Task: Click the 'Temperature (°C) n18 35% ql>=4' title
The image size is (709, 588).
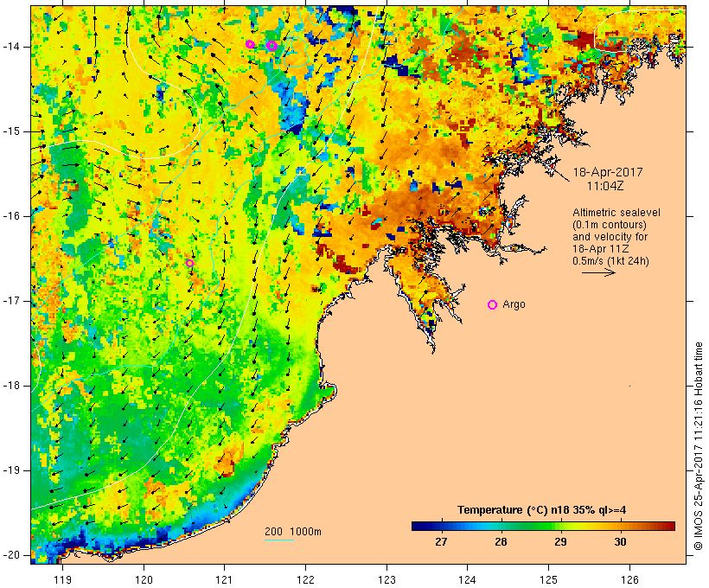Action: point(542,510)
